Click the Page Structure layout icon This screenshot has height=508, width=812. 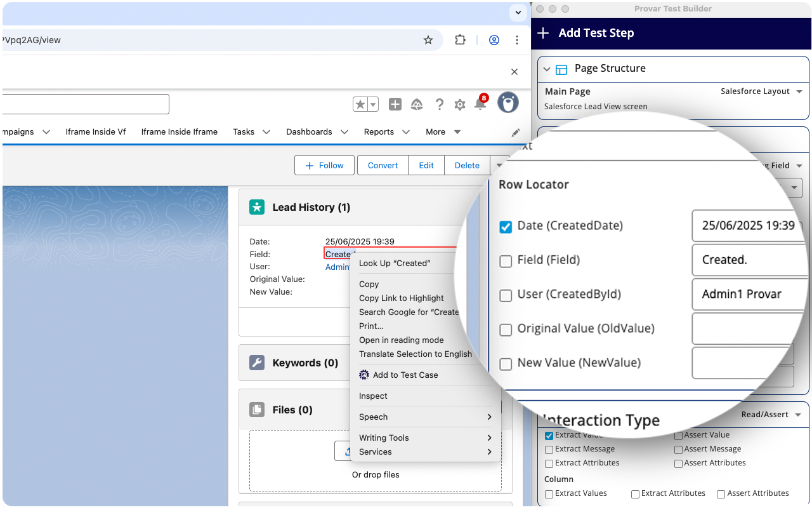click(x=561, y=69)
